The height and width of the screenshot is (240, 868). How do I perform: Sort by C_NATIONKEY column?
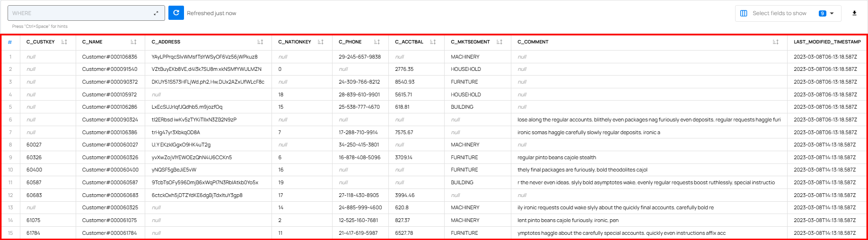(321, 42)
